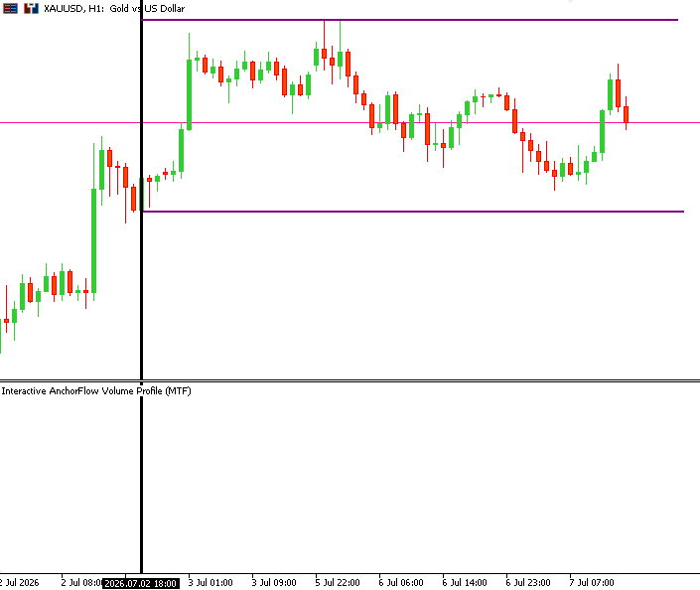The height and width of the screenshot is (590, 700).
Task: Click the 2 Jul 08:00 axis label
Action: 81,583
